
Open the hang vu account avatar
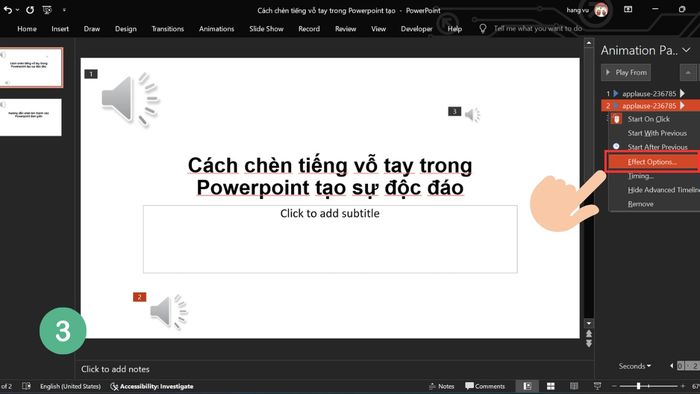click(601, 10)
